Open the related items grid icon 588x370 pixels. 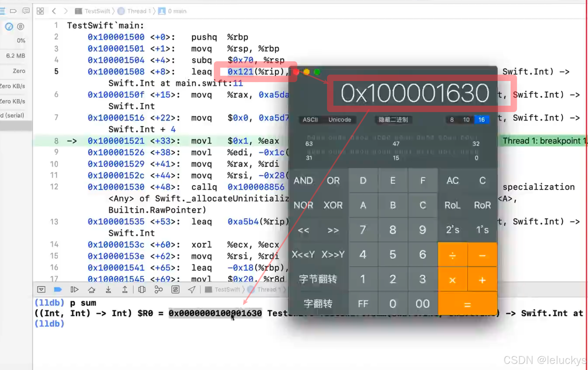click(40, 11)
